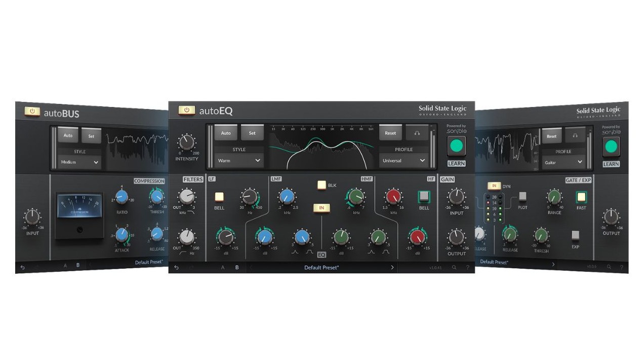
Task: Select preset slot B in autoBUS
Action: [x=78, y=265]
